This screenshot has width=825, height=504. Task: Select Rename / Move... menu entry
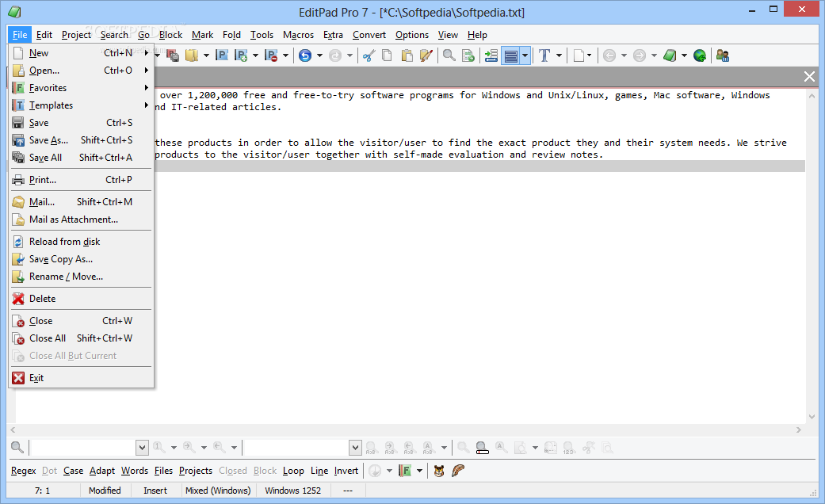tap(81, 277)
